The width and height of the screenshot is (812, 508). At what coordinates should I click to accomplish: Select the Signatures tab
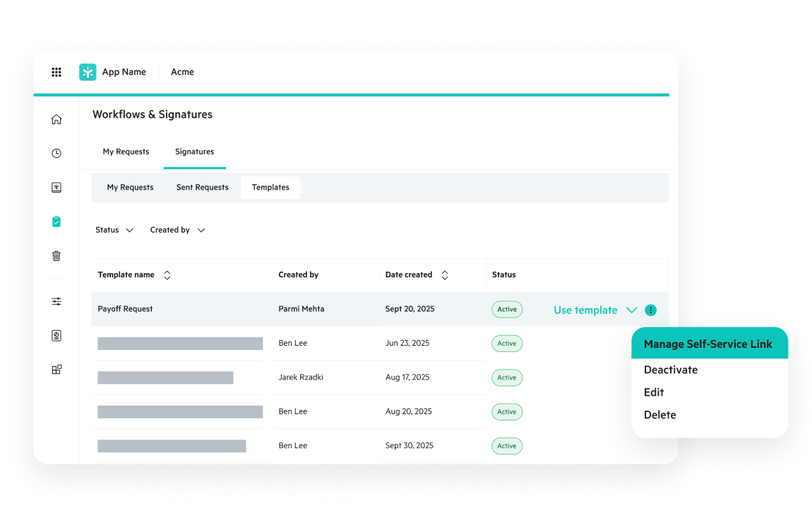[x=195, y=152]
